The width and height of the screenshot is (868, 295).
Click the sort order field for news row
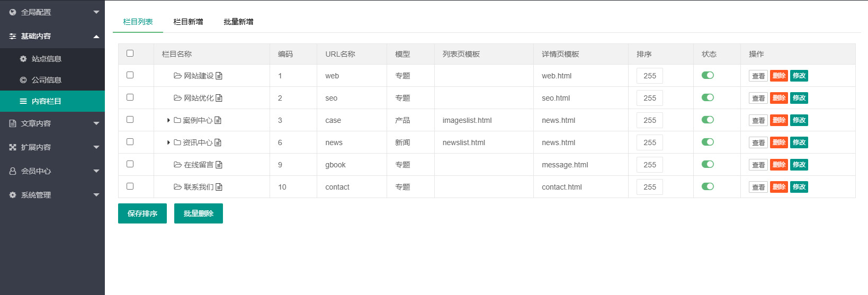point(649,142)
